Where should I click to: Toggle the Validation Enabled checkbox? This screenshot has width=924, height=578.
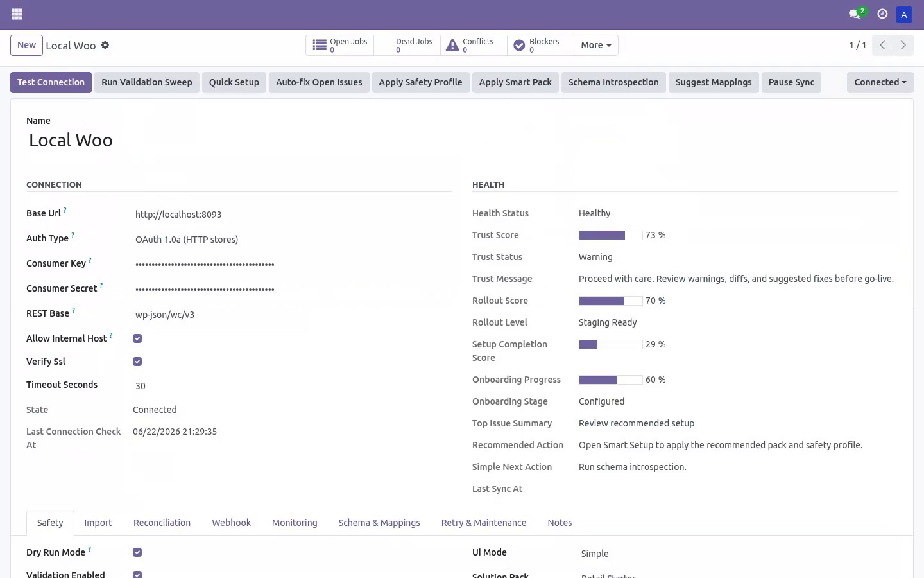click(x=137, y=575)
